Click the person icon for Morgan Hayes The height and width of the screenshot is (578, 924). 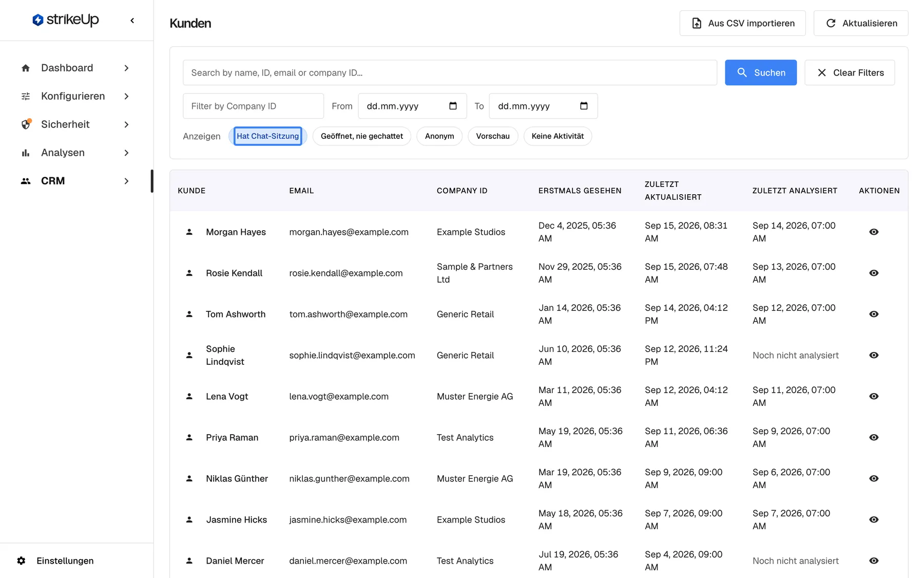(x=189, y=232)
